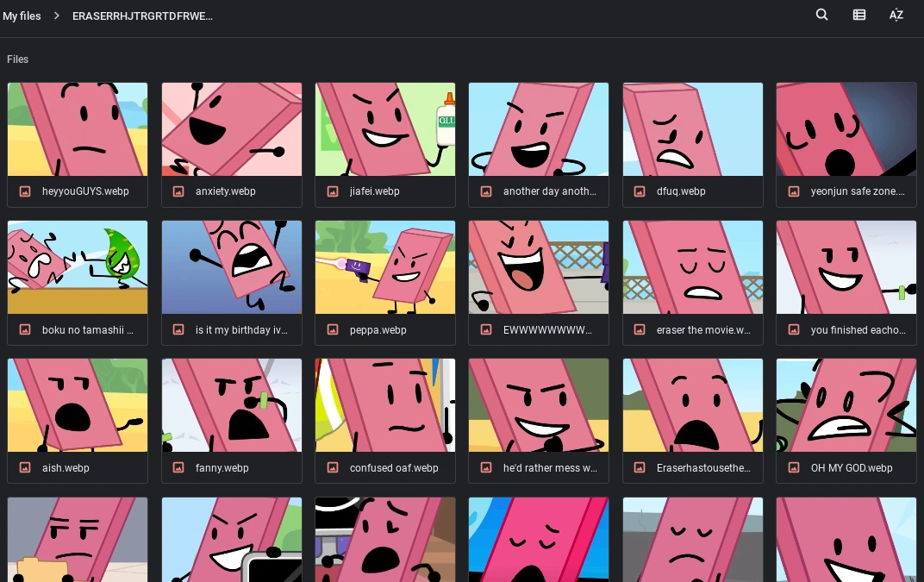This screenshot has height=582, width=924.
Task: Open the is it my birthday thumbnail
Action: pyautogui.click(x=231, y=267)
